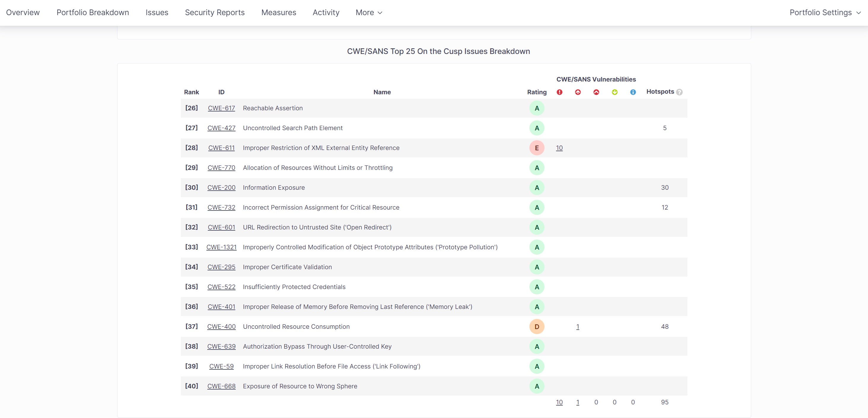
Task: Expand the More menu dropdown
Action: 369,12
